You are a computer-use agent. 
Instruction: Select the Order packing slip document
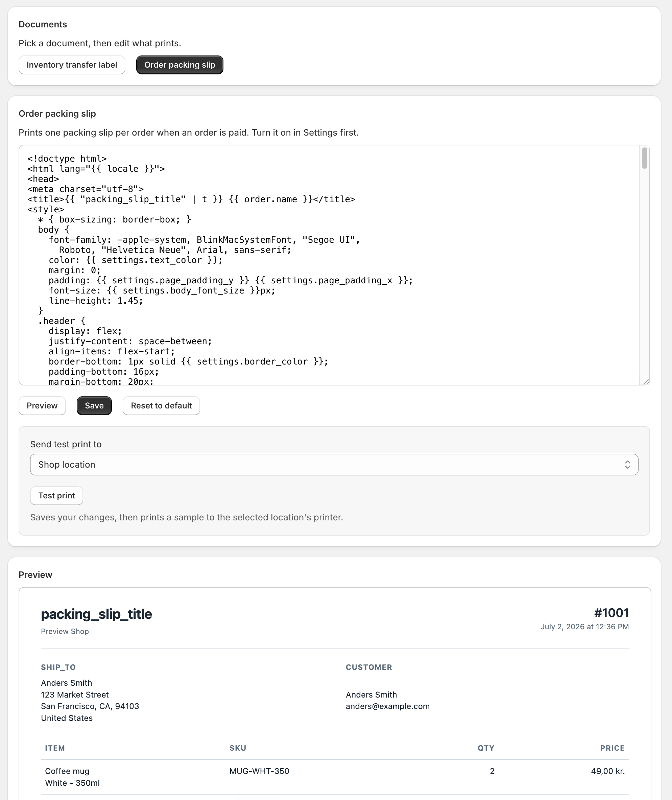(180, 65)
